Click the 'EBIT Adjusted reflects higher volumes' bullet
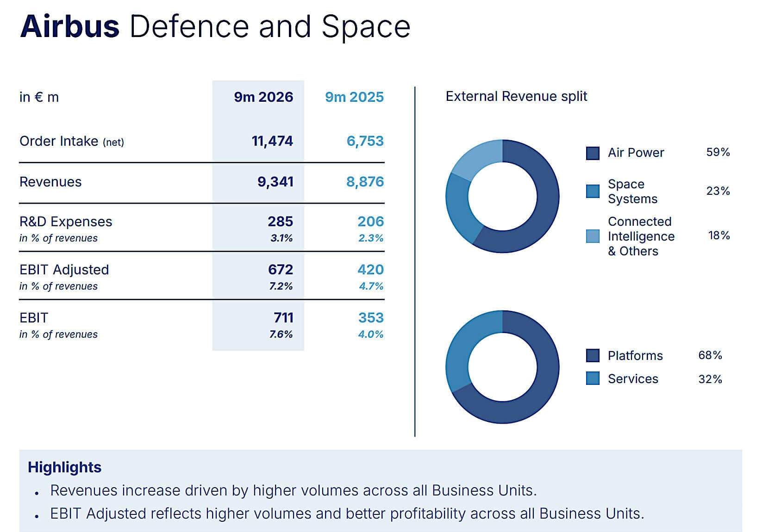Viewport: 775px width, 532px height. (347, 513)
